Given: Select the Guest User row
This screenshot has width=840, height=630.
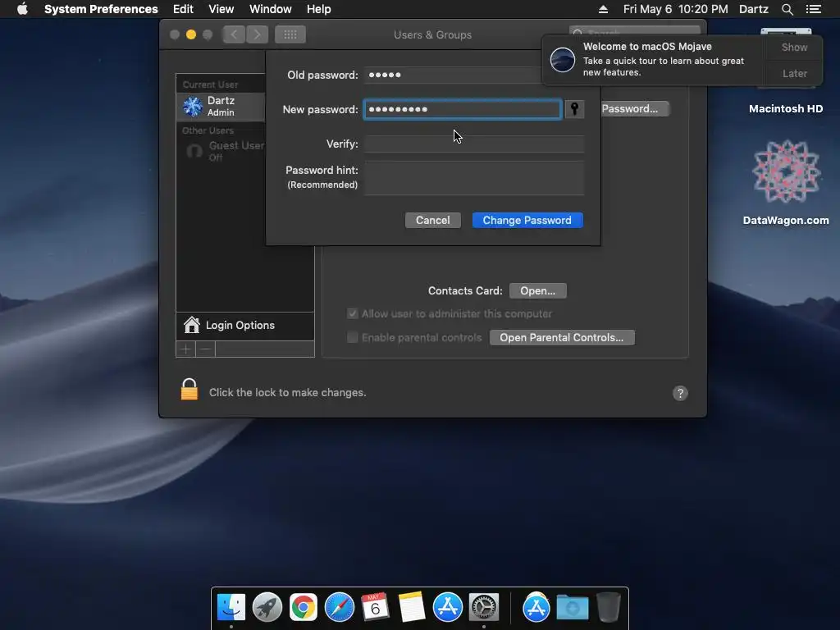Looking at the screenshot, I should point(221,151).
